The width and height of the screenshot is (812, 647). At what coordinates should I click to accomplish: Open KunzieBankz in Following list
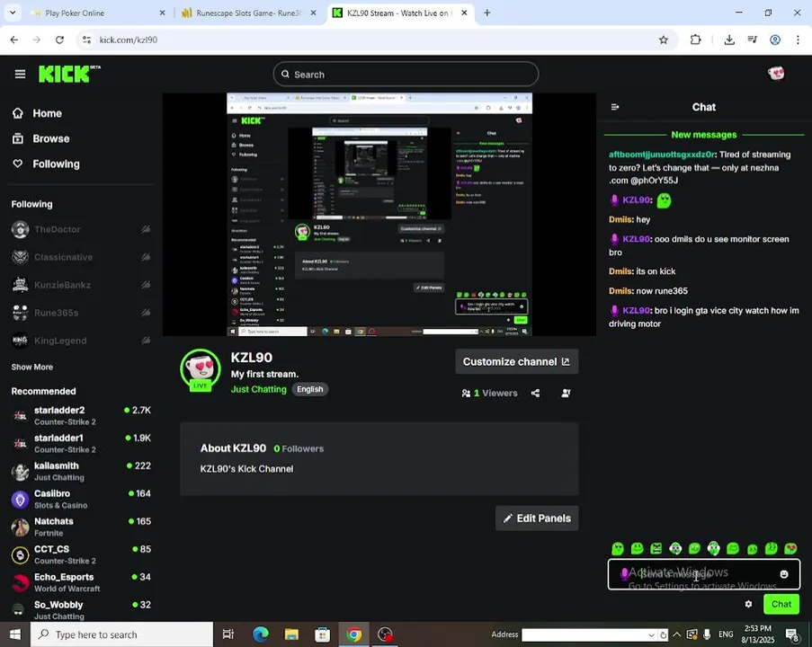(x=81, y=285)
